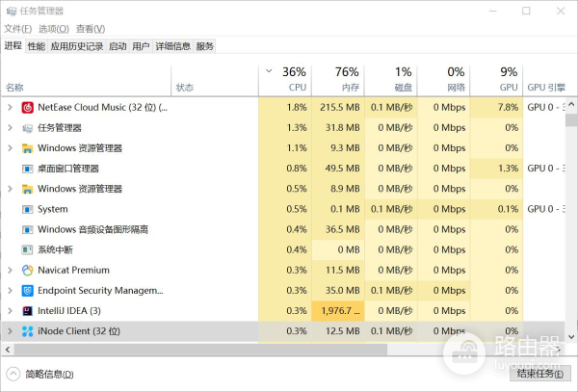Click the Task Manager title bar icon
The image size is (578, 392).
(x=12, y=11)
